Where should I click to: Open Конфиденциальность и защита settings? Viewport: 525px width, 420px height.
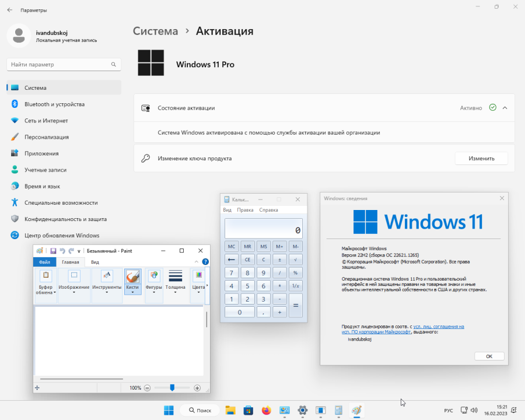point(64,219)
